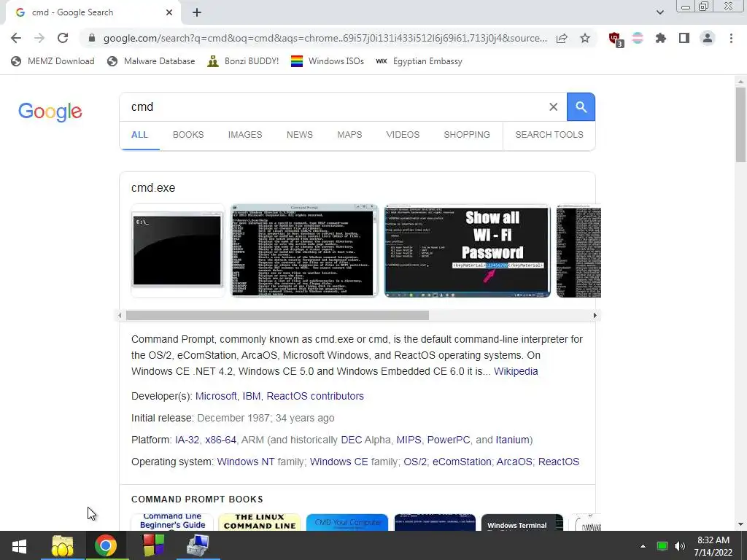Open the Microsoft developer link
Image resolution: width=747 pixels, height=560 pixels.
[x=216, y=396]
